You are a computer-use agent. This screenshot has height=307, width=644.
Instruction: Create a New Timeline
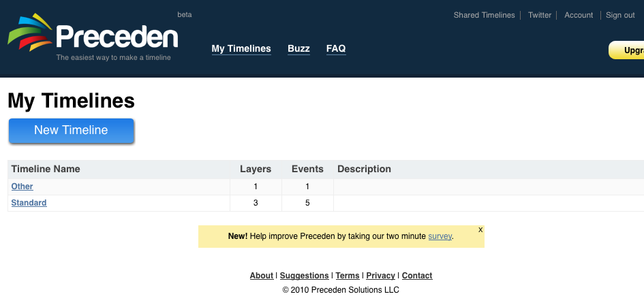[71, 131]
